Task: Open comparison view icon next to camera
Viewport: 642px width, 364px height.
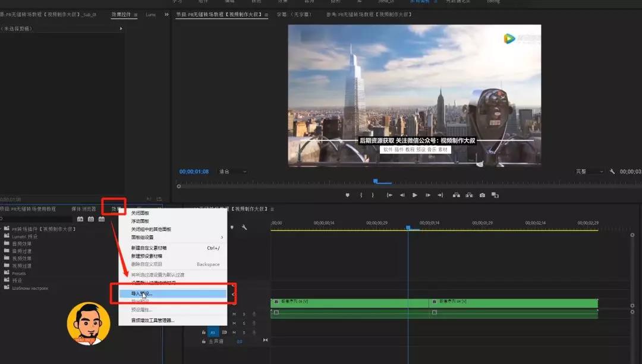Action: click(x=495, y=195)
